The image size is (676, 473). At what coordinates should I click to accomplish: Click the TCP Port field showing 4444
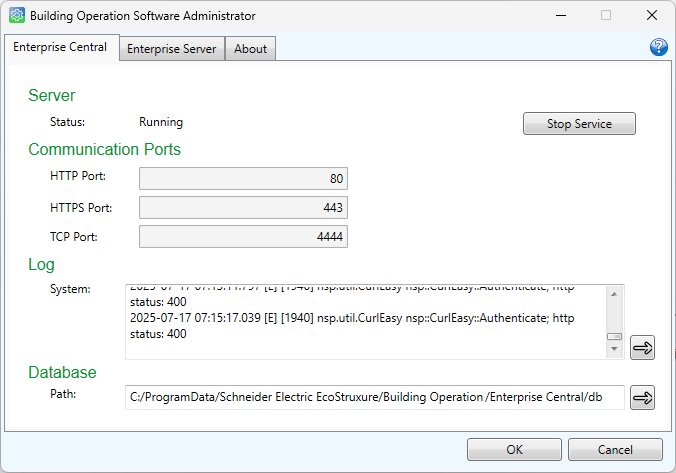pos(243,236)
